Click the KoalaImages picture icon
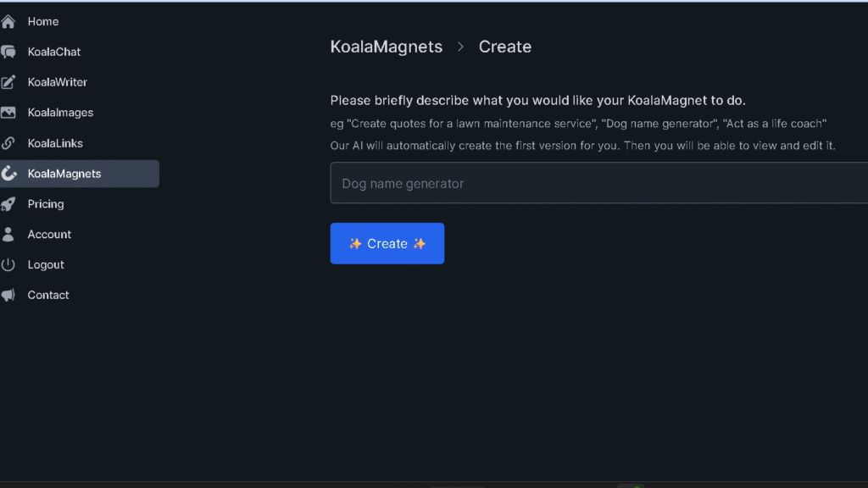Image resolution: width=868 pixels, height=488 pixels. [8, 112]
